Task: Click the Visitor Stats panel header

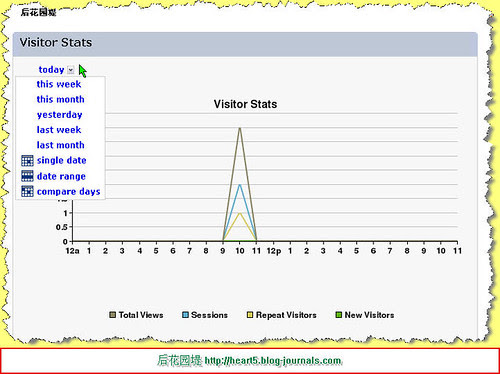Action: coord(245,44)
